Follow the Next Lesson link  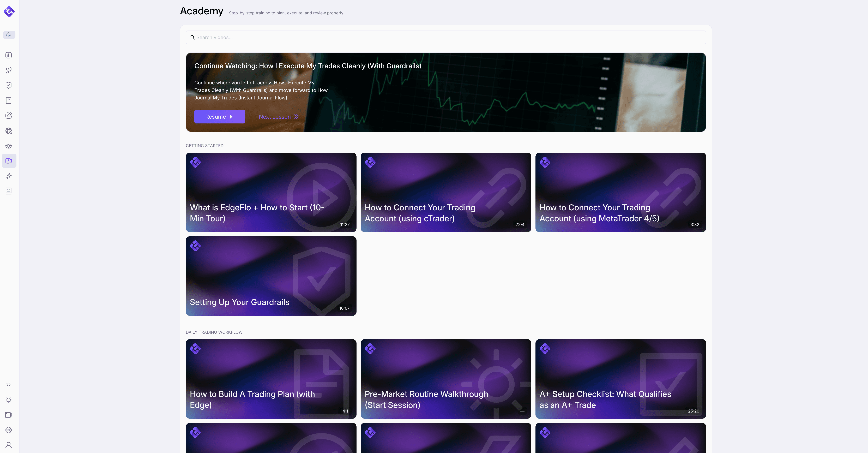(x=278, y=117)
